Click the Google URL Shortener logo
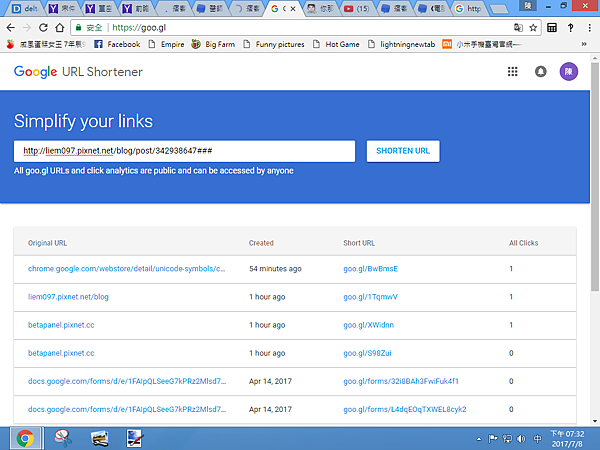The image size is (600, 450). click(x=78, y=72)
